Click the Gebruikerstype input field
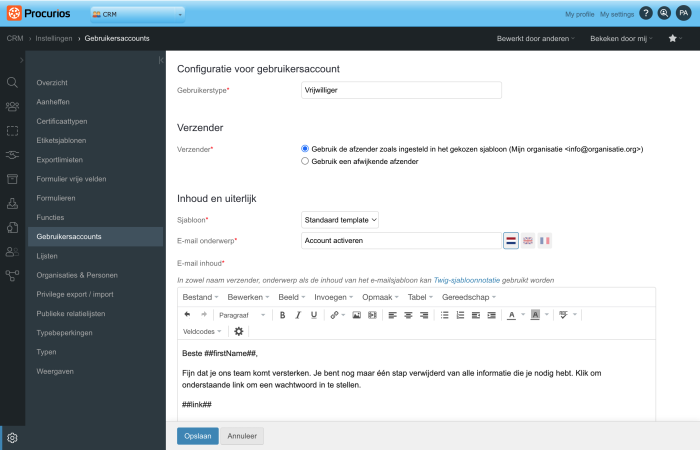 tap(401, 90)
